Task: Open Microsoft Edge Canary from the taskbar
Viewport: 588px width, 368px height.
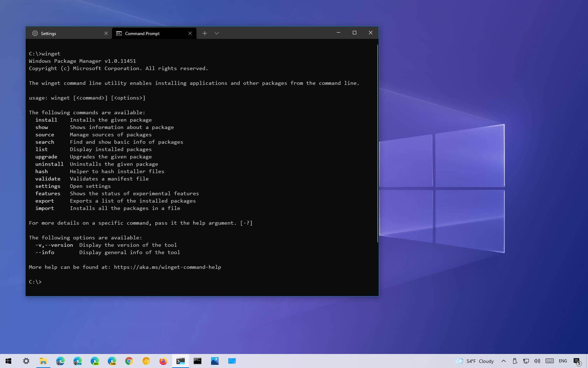Action: tap(112, 361)
